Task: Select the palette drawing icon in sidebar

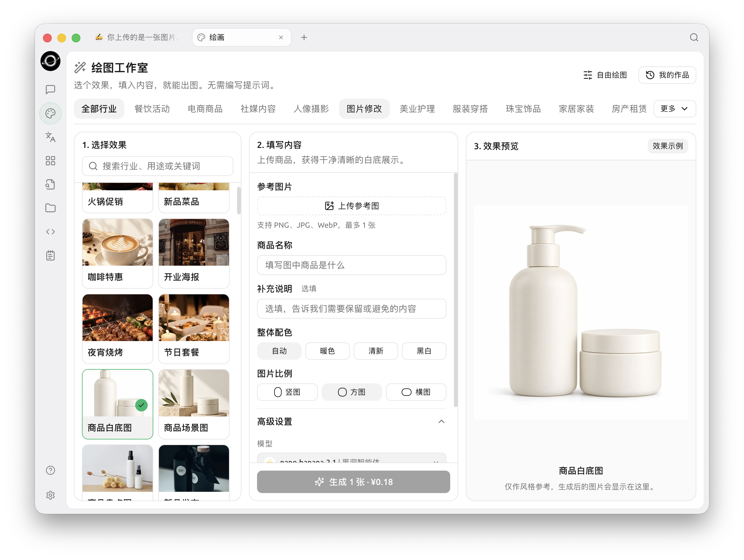Action: pos(50,113)
